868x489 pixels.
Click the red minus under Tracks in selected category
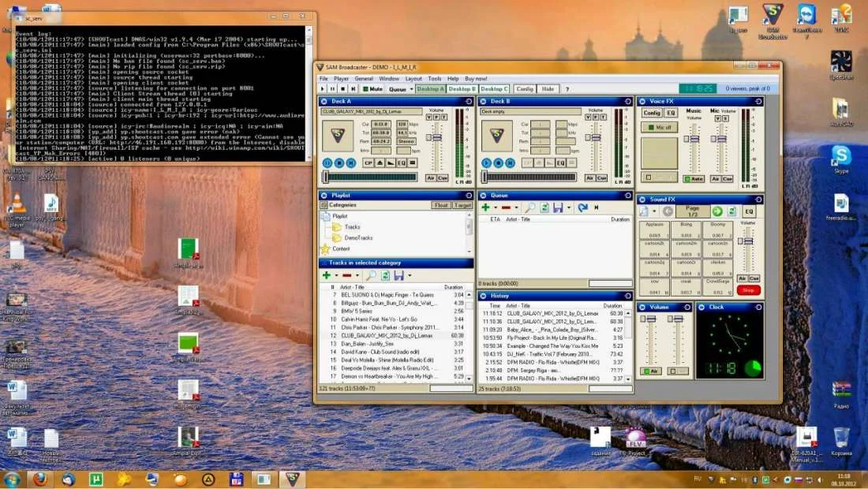(x=346, y=275)
